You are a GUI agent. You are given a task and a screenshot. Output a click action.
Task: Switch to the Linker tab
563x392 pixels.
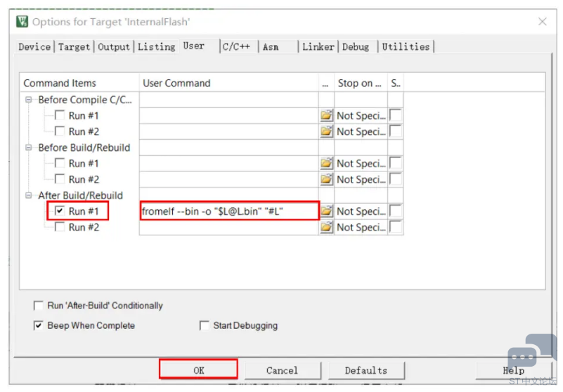click(x=318, y=46)
